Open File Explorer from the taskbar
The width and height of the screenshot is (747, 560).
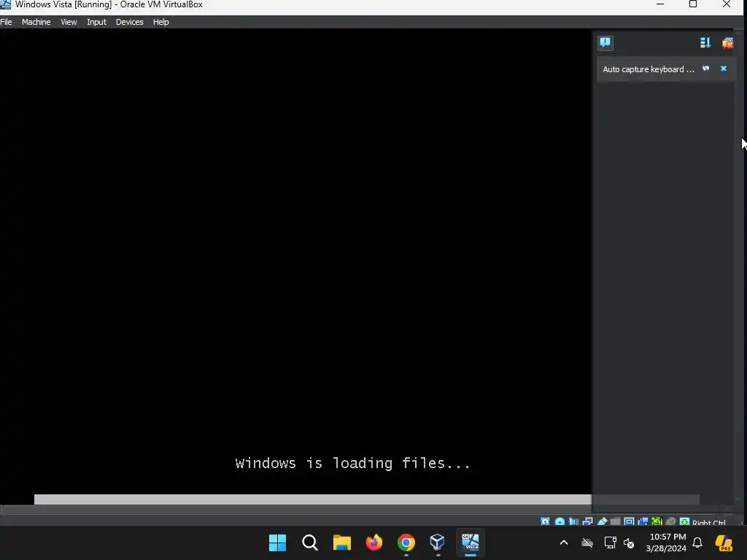[341, 542]
